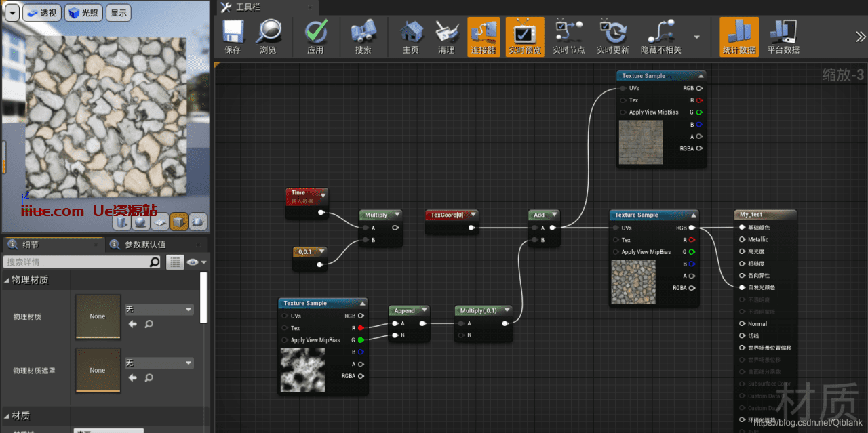Click the 显示 show button in viewport

coord(119,13)
